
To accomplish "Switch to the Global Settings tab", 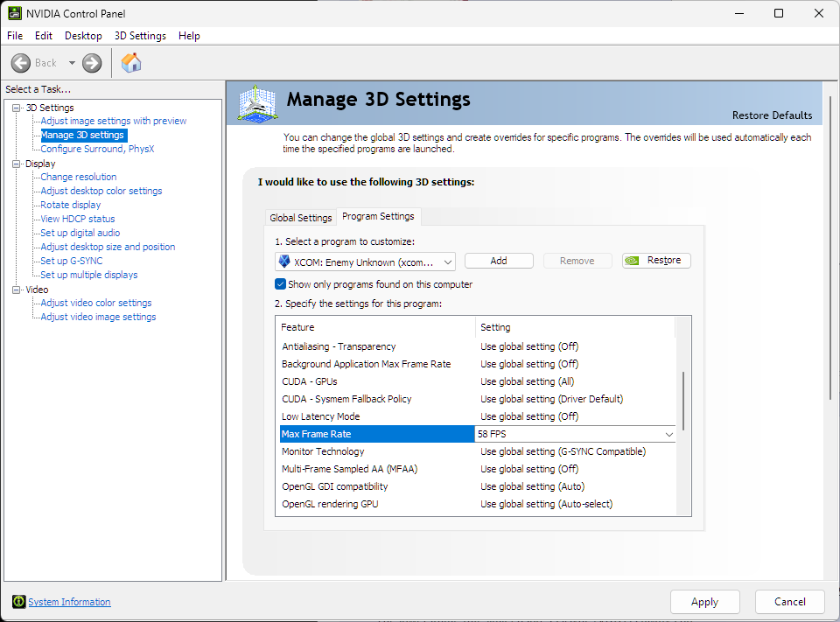I will pyautogui.click(x=300, y=218).
